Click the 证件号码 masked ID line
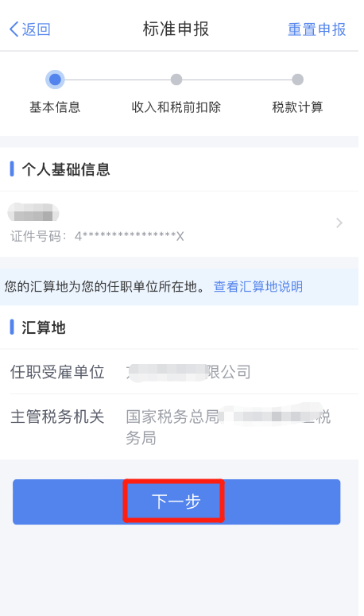The image size is (364, 616). point(97,236)
